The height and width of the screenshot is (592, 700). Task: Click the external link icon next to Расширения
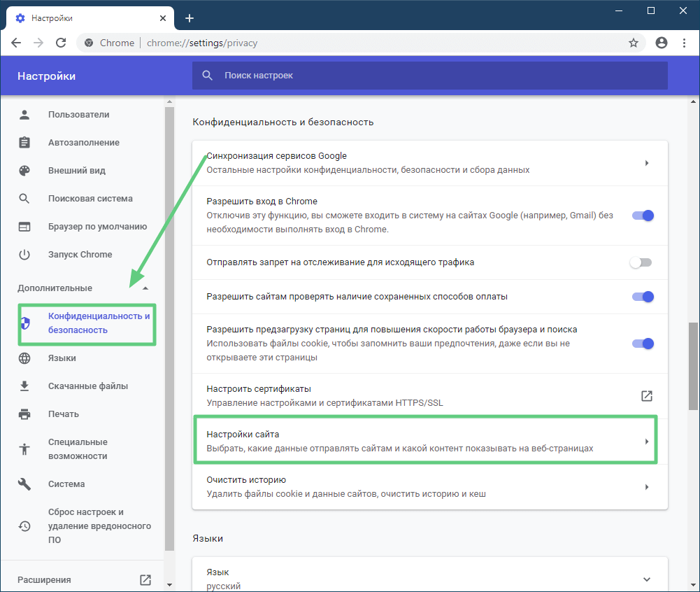click(145, 580)
